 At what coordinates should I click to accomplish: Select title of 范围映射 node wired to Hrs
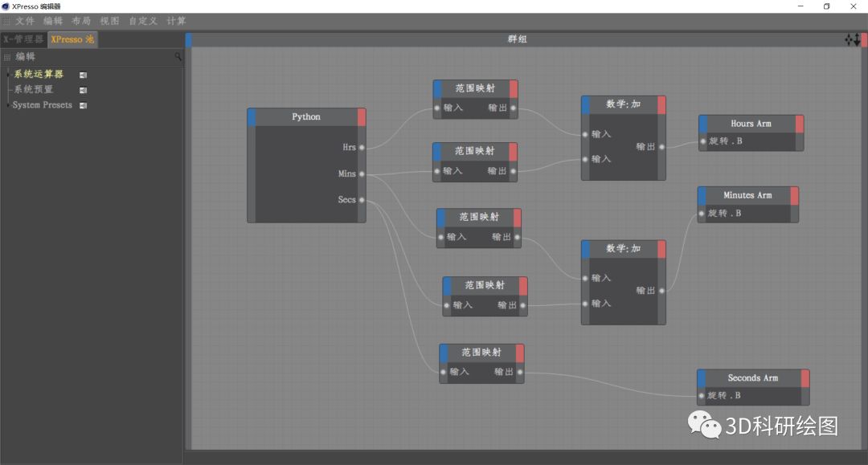click(x=475, y=88)
